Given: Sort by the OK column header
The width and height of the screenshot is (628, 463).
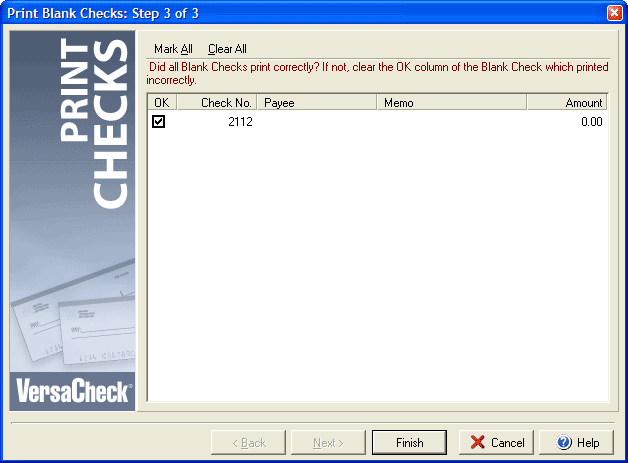Looking at the screenshot, I should point(162,103).
